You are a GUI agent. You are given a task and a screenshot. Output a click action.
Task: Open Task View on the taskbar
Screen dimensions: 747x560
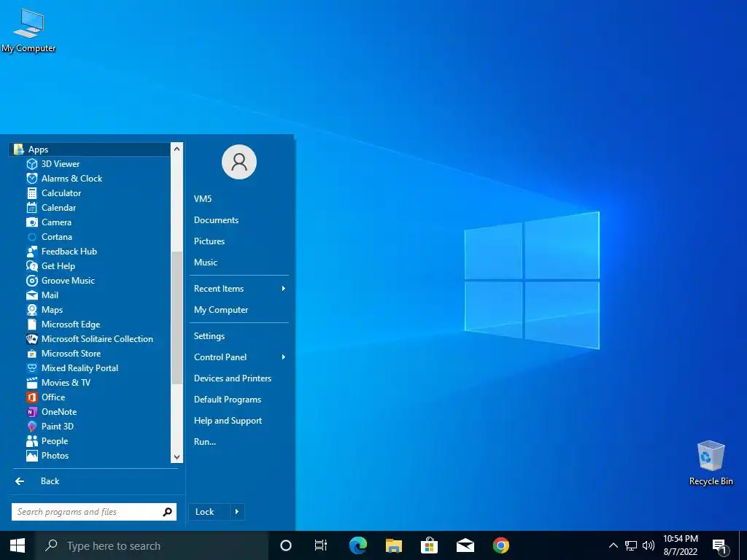click(x=321, y=545)
